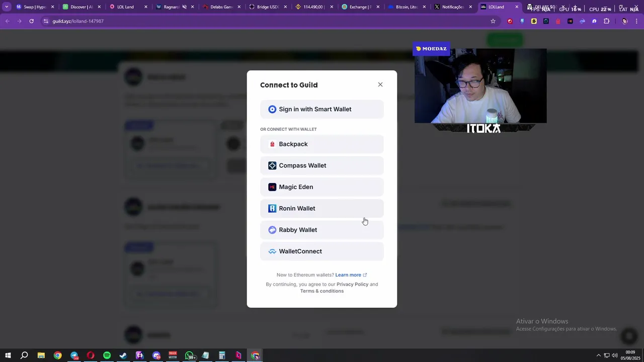Image resolution: width=644 pixels, height=362 pixels.
Task: Switch to the 114.490,00 price tab
Action: (314, 7)
